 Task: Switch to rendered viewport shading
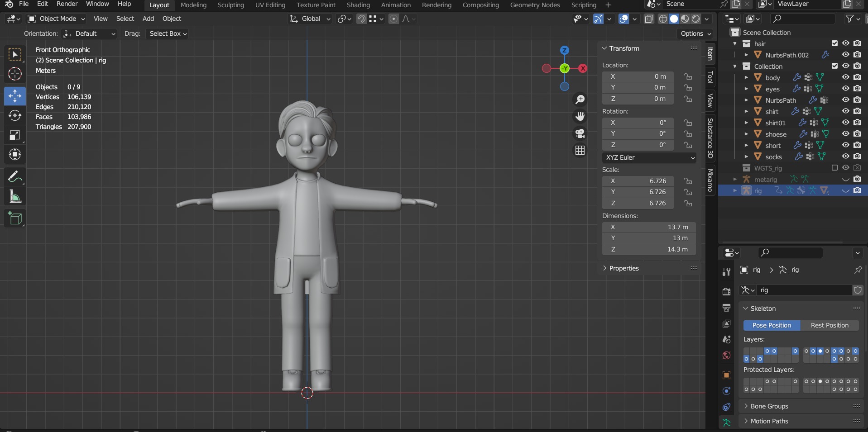pos(696,19)
